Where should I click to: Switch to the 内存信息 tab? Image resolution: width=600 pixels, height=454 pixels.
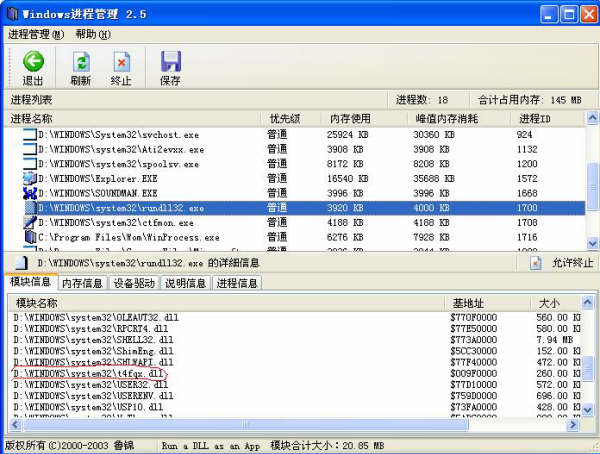point(82,283)
